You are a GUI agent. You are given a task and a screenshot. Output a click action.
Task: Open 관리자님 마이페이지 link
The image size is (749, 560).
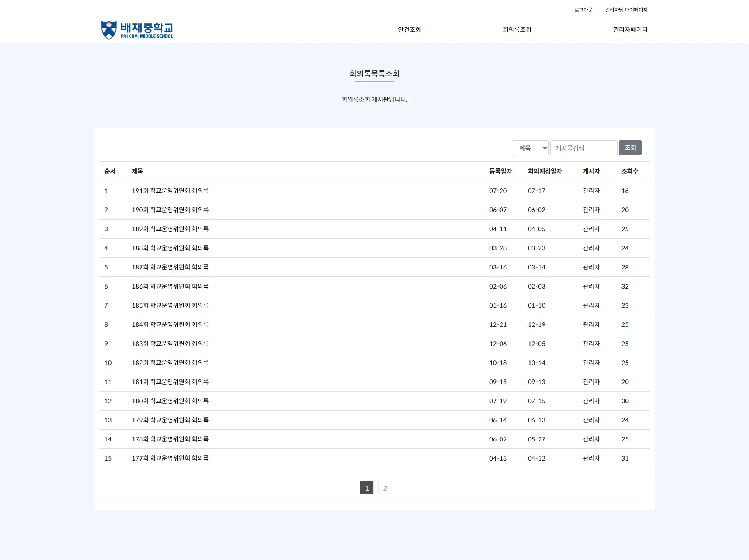[x=627, y=10]
